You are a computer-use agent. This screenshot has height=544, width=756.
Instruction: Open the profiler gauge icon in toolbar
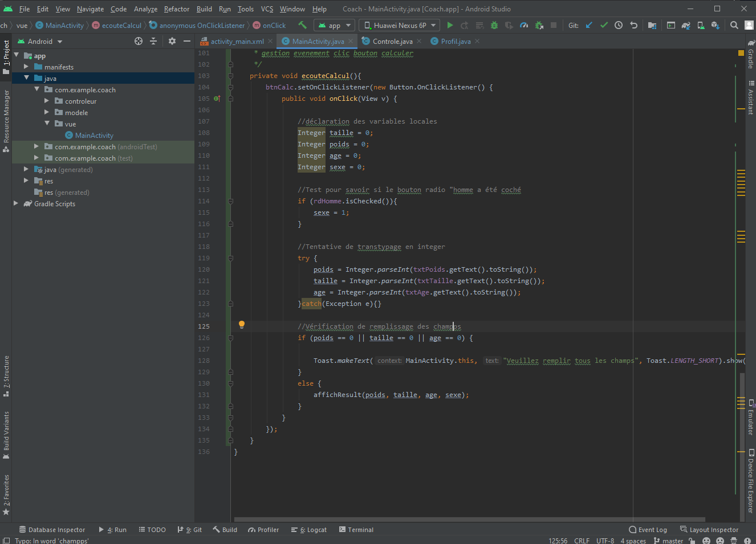[524, 25]
